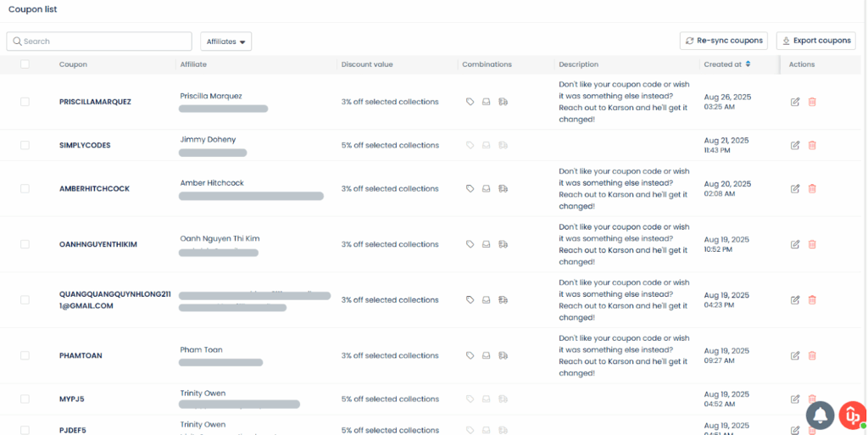Focus the coupon Search field

(99, 42)
